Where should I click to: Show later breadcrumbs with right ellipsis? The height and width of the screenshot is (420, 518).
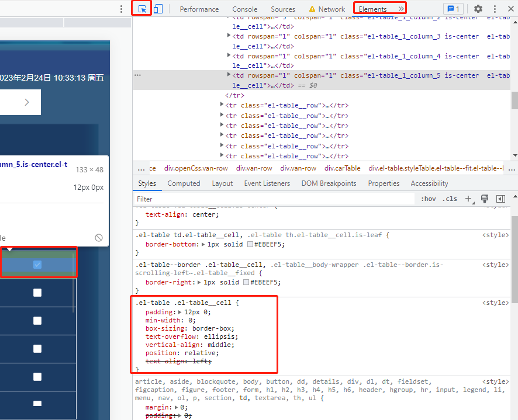click(512, 169)
